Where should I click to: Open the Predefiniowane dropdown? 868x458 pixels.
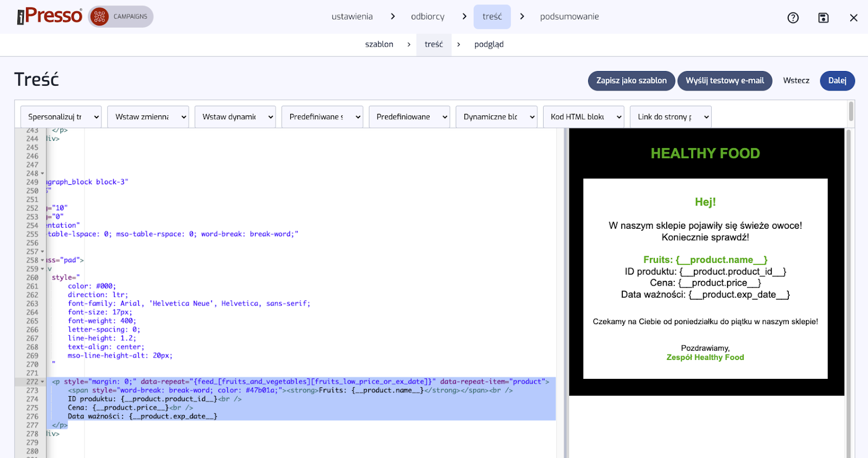pos(409,117)
